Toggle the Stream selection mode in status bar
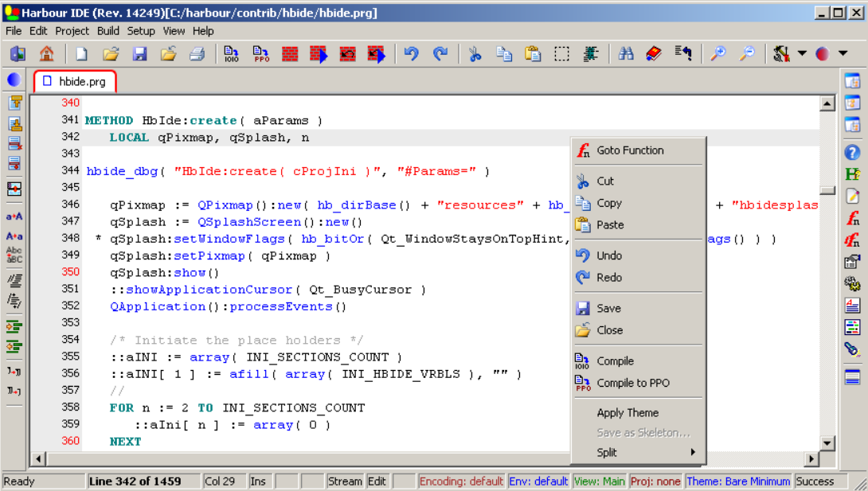Viewport: 868px width, 491px height. click(344, 481)
